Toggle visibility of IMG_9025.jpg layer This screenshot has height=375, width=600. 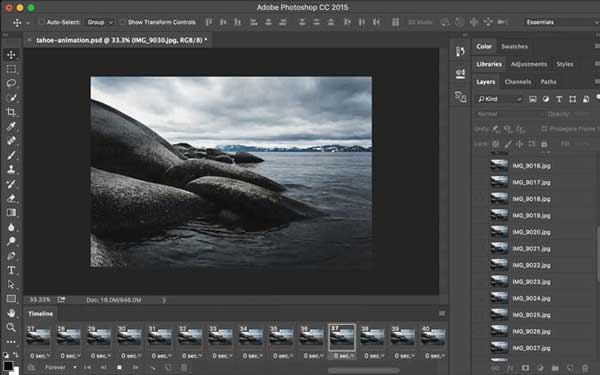coord(481,315)
